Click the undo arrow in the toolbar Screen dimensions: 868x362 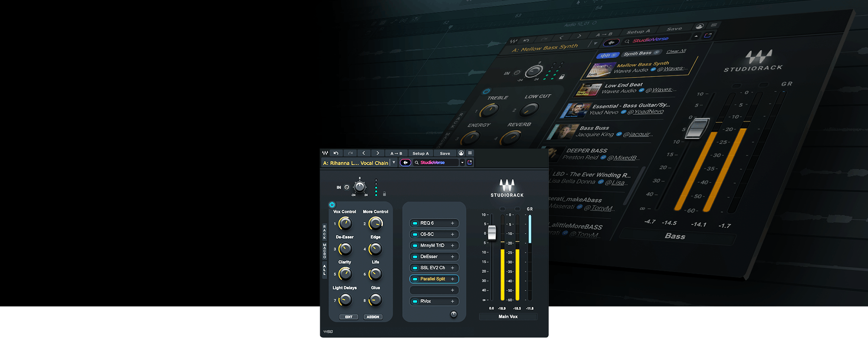coord(336,153)
